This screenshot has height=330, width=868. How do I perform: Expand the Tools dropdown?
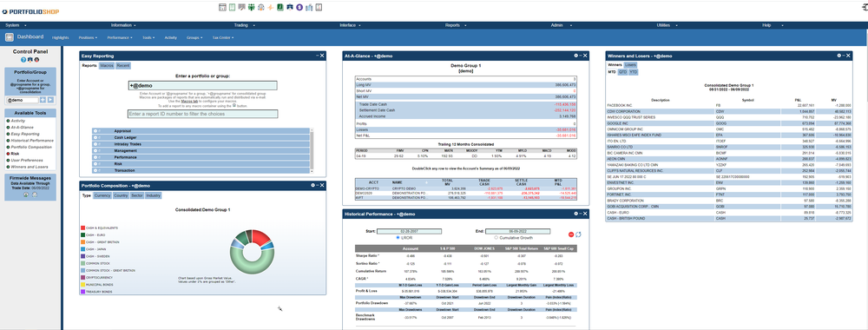(148, 37)
